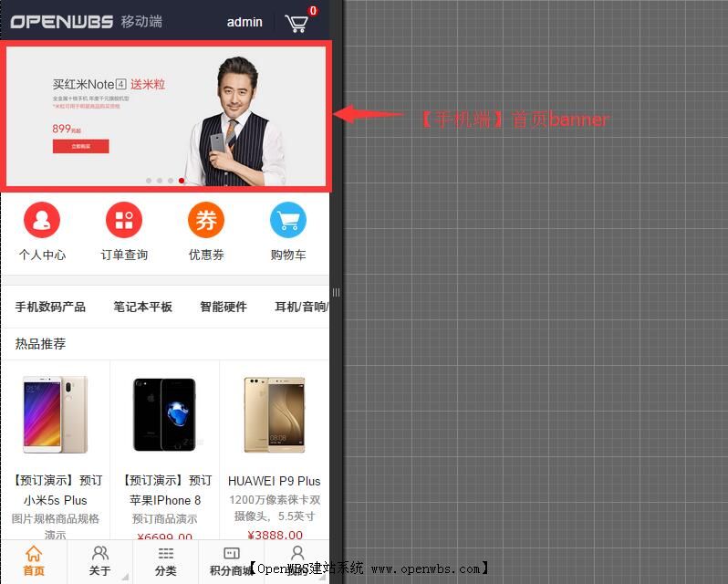Tap the 个人中心 personal center icon
Screen dimensions: 728x584
coord(42,221)
